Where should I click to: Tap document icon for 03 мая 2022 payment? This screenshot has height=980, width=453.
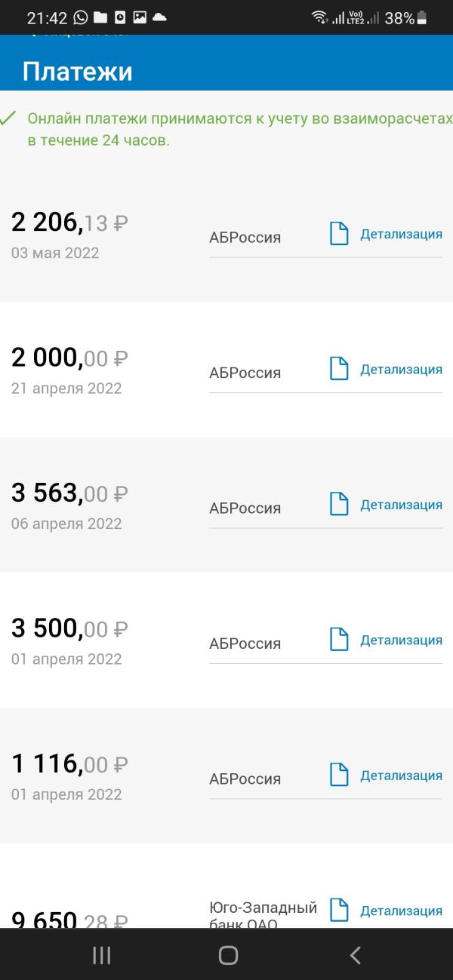coord(340,234)
